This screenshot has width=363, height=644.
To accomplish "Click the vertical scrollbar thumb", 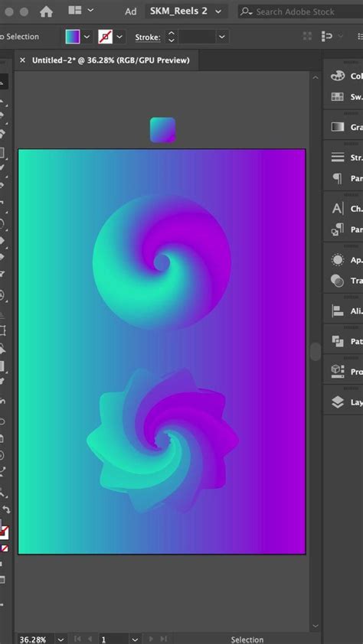I will pyautogui.click(x=316, y=352).
